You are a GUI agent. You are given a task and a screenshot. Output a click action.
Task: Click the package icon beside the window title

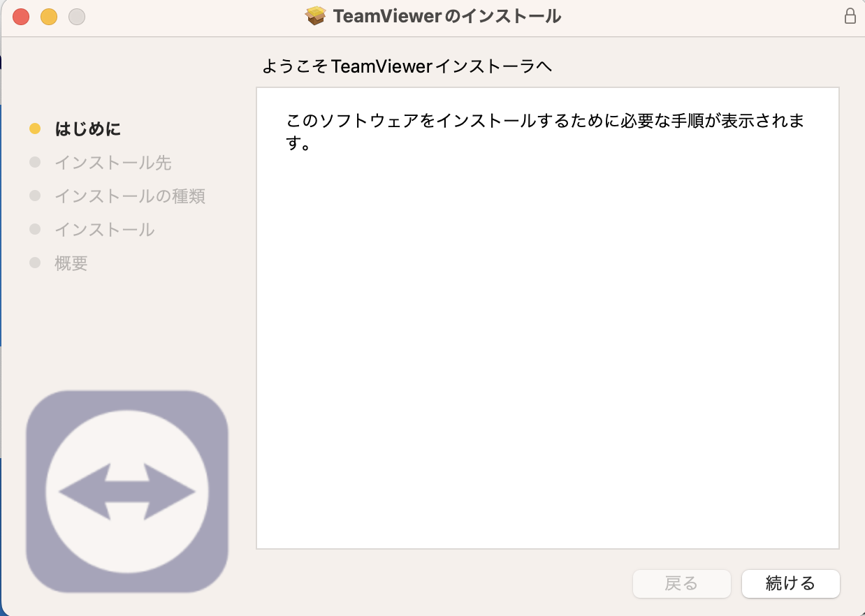[x=317, y=16]
